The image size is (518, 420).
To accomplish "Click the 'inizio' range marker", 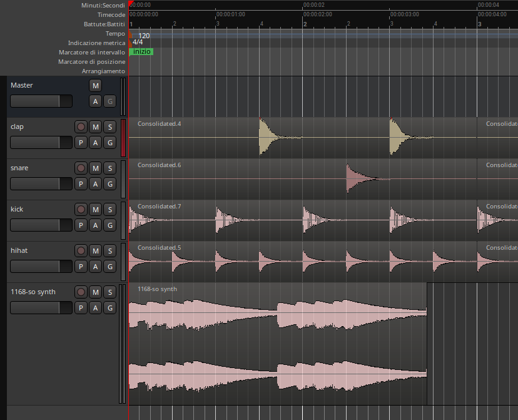I will (141, 52).
